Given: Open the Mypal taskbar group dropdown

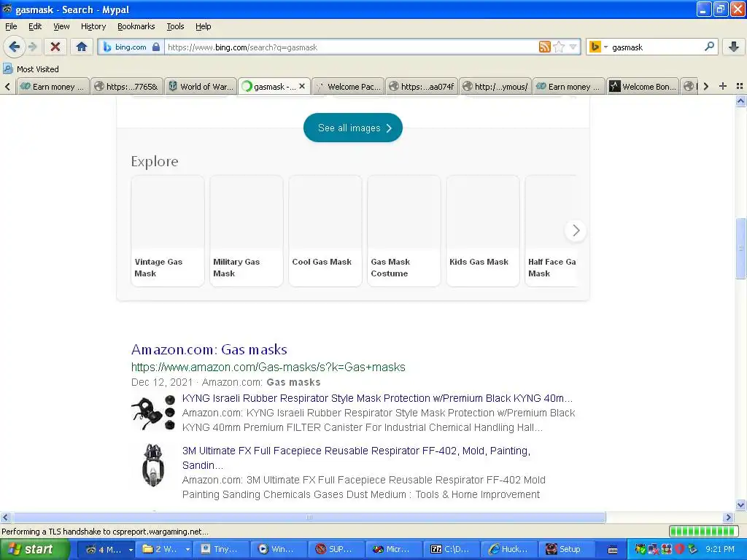Looking at the screenshot, I should point(131,550).
